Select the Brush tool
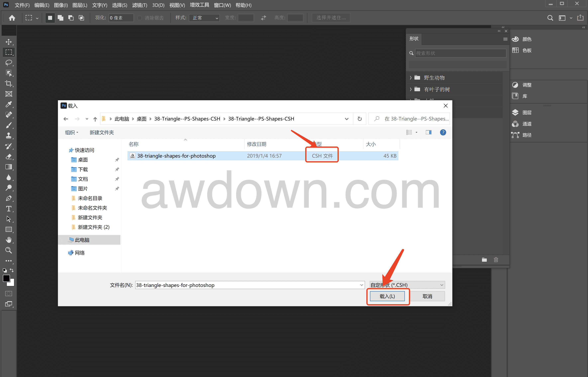 (9, 125)
